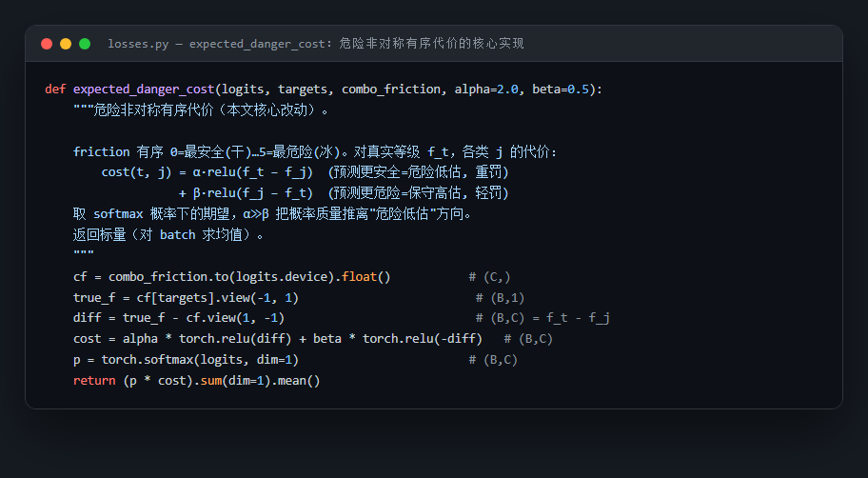Click the comment "# (C,)"
Viewport: 868px width, 478px height.
click(489, 276)
